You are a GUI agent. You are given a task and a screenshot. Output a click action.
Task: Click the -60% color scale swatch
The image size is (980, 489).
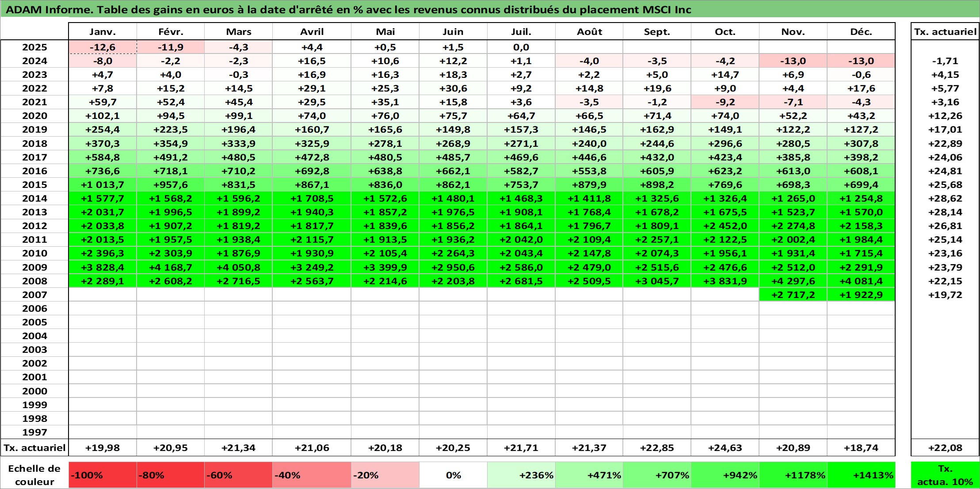[238, 475]
